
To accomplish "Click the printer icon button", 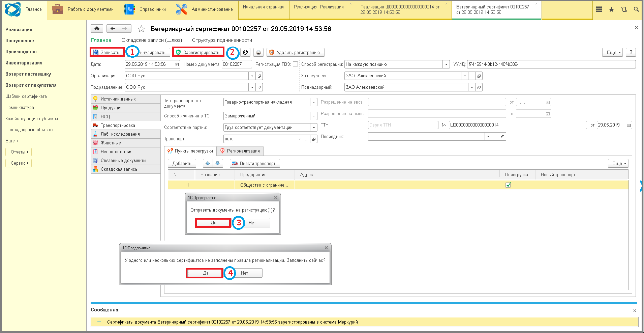I will pos(258,52).
